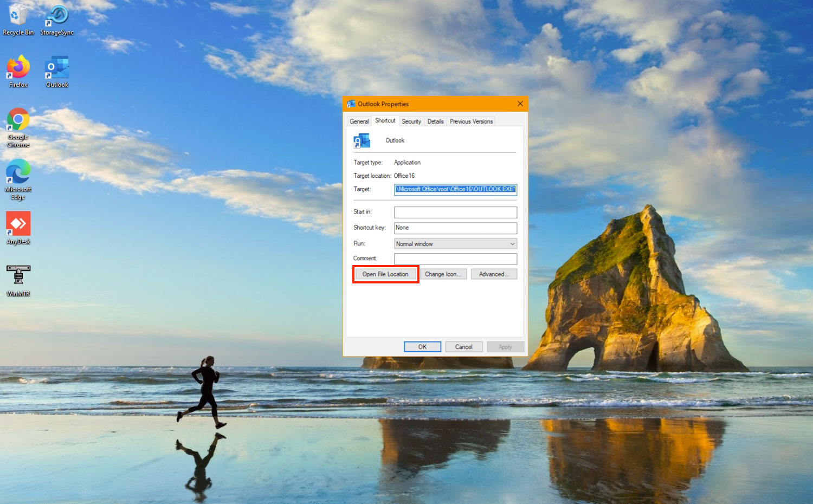Select the Outlook desktop shortcut icon
The width and height of the screenshot is (813, 504).
[57, 70]
